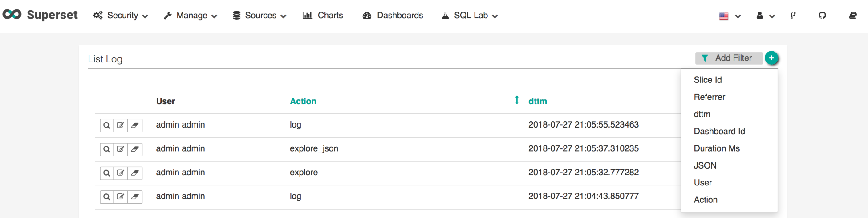Click the Manage wrench icon

click(x=168, y=16)
